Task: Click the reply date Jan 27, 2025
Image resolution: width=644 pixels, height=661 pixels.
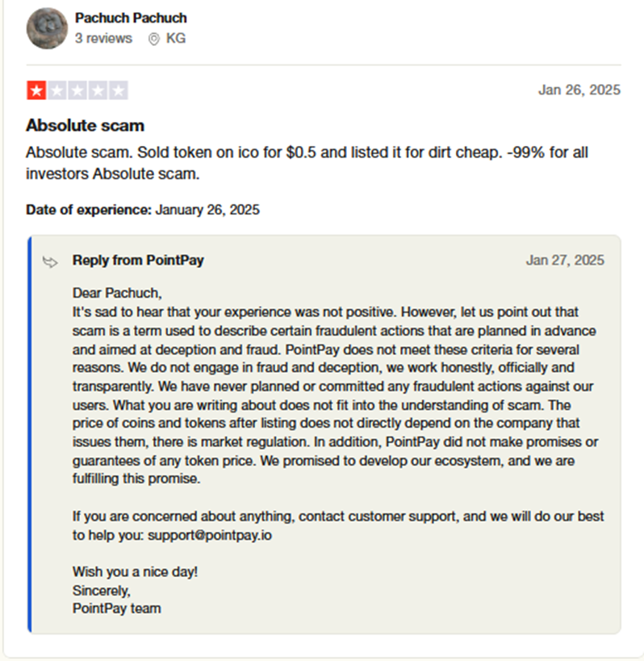Action: pyautogui.click(x=565, y=260)
